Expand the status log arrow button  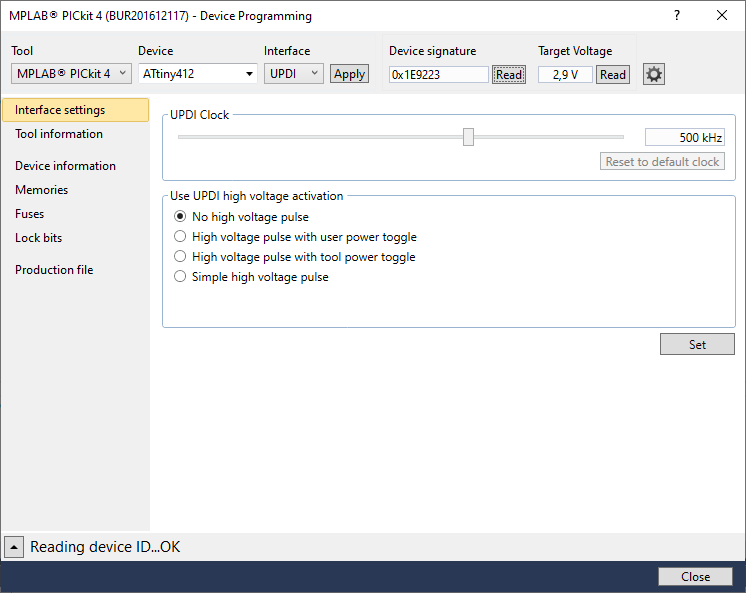[14, 547]
